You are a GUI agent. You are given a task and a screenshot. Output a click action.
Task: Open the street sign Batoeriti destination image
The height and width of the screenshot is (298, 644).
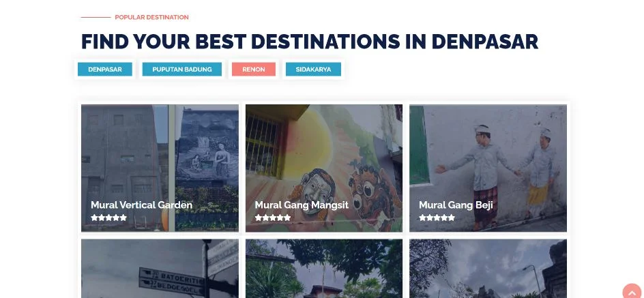pyautogui.click(x=160, y=269)
